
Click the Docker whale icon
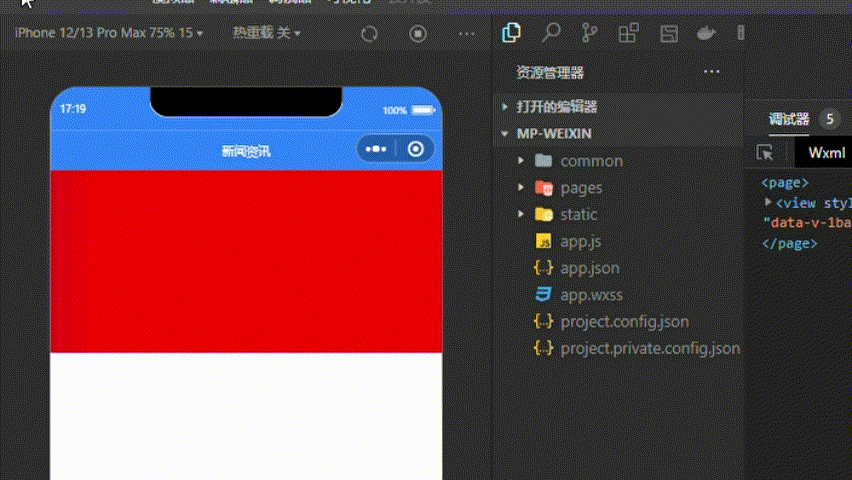coord(706,33)
